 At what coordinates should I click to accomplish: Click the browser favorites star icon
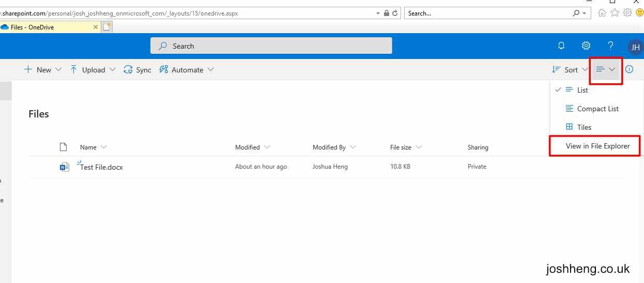point(615,13)
